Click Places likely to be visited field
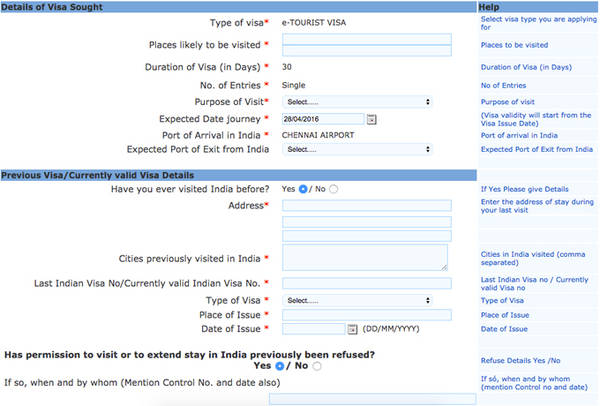This screenshot has height=406, width=600. 367,45
